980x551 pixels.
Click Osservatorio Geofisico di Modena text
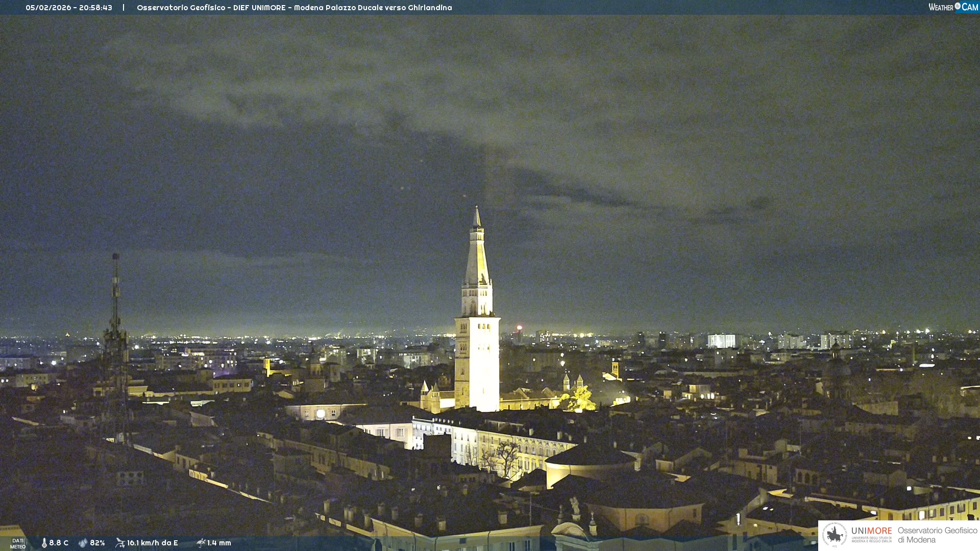pos(937,535)
